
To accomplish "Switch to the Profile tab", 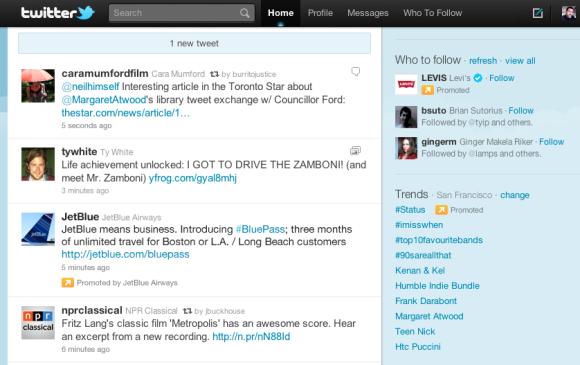I will [x=320, y=13].
